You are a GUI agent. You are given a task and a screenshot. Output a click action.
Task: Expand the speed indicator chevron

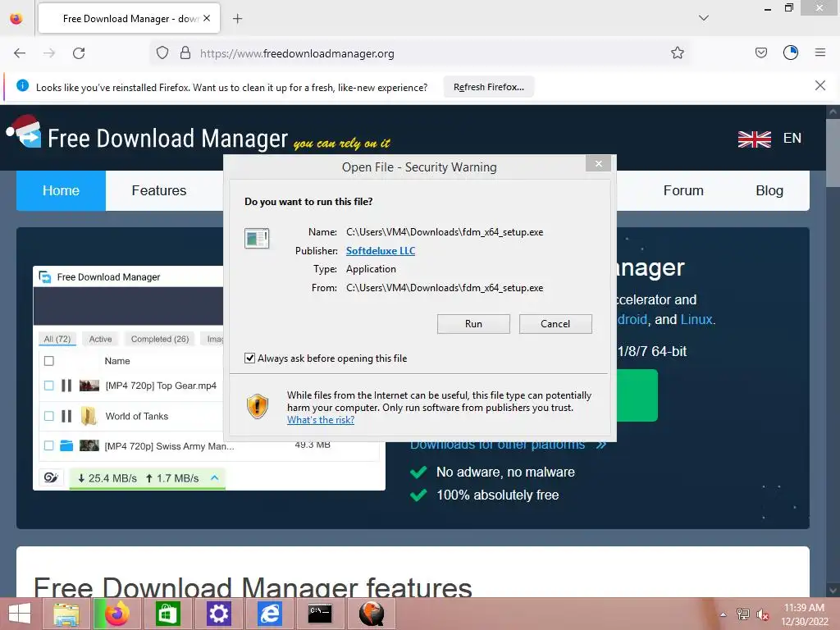pyautogui.click(x=215, y=477)
